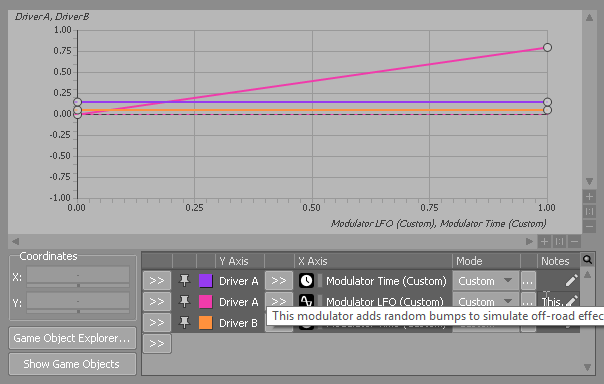
Task: Click the search magnifier icon above Notes
Action: pos(587,260)
